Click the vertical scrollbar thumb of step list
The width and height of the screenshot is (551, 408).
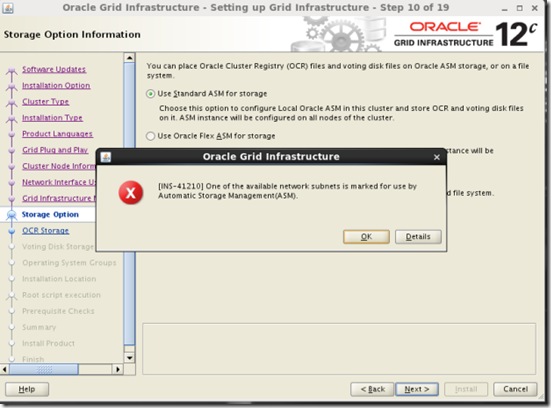130,204
